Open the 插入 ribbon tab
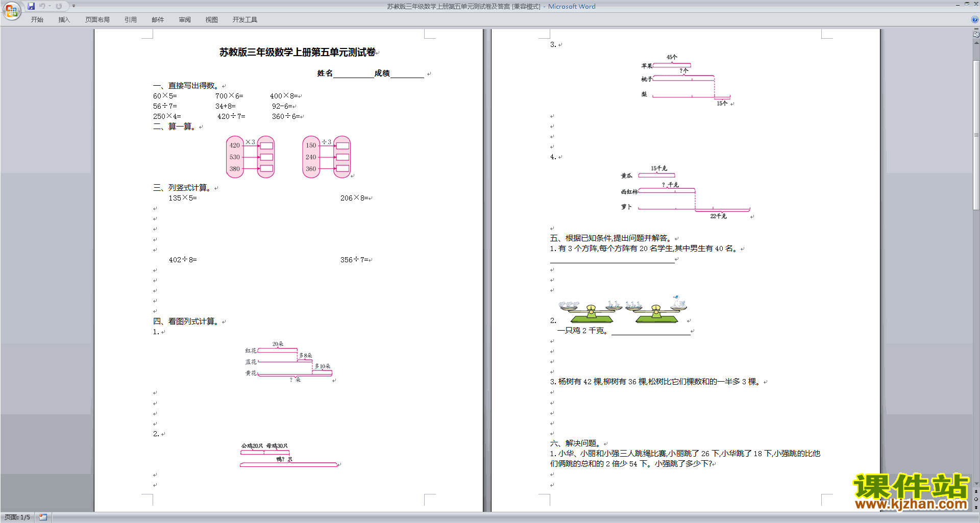The height and width of the screenshot is (523, 980). point(64,20)
